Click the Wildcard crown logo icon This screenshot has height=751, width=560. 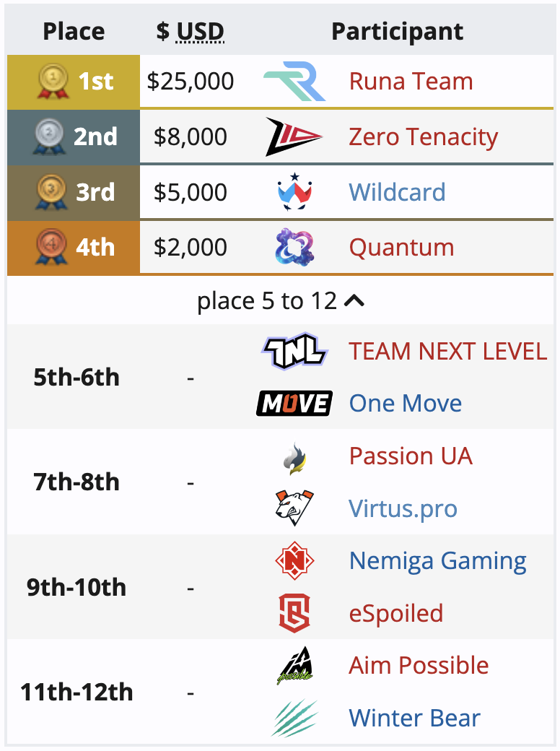(294, 192)
